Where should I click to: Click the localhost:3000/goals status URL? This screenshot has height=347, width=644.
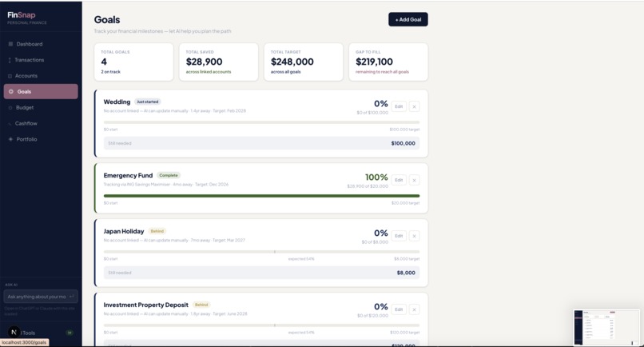(24, 342)
